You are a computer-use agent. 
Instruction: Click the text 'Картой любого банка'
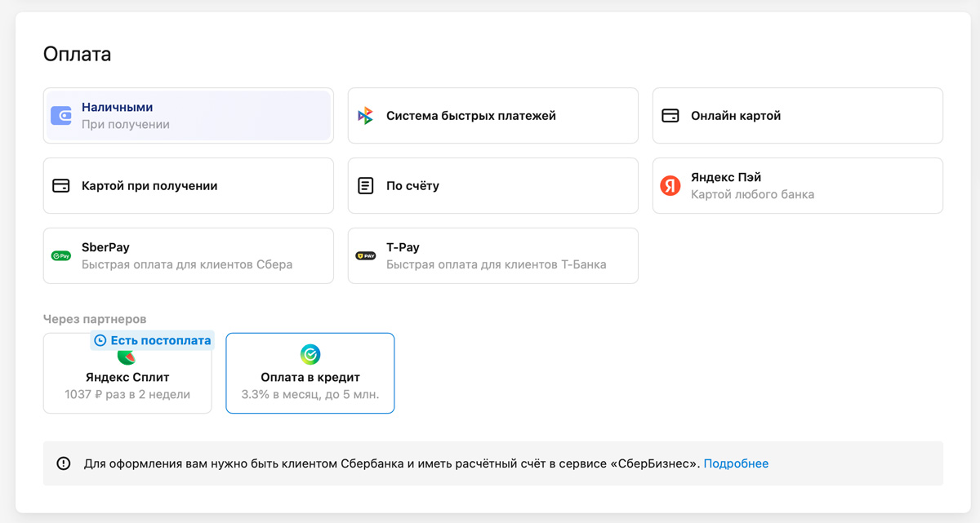tap(752, 195)
